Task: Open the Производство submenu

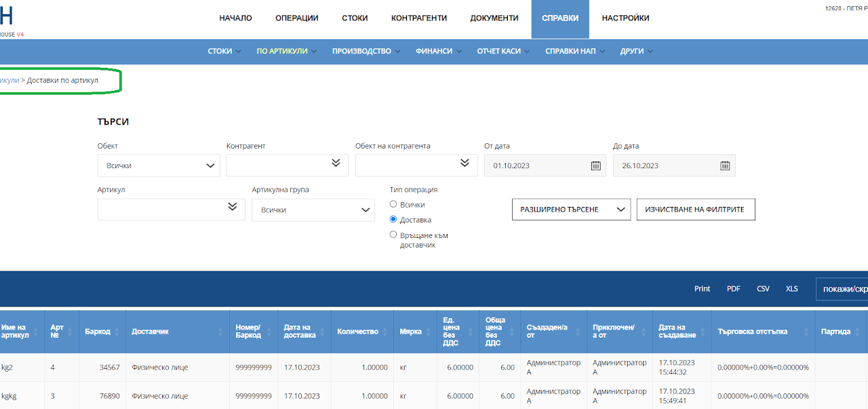Action: pos(366,51)
